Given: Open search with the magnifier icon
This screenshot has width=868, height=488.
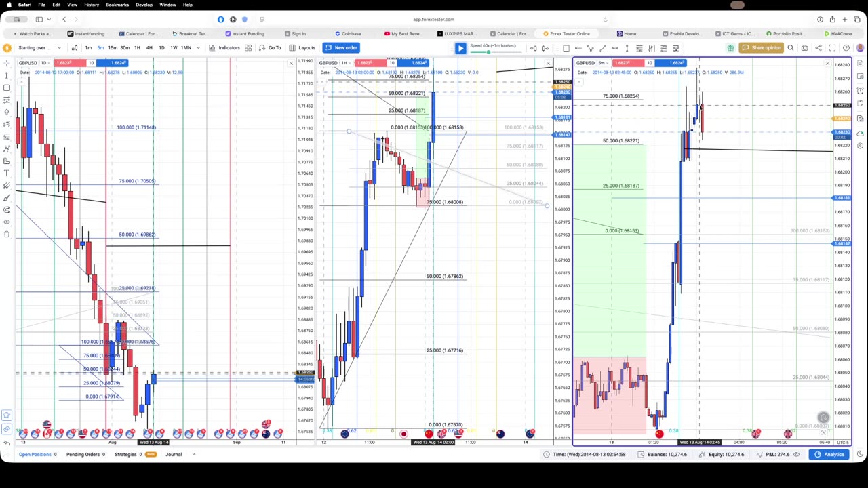Looking at the screenshot, I should 791,47.
